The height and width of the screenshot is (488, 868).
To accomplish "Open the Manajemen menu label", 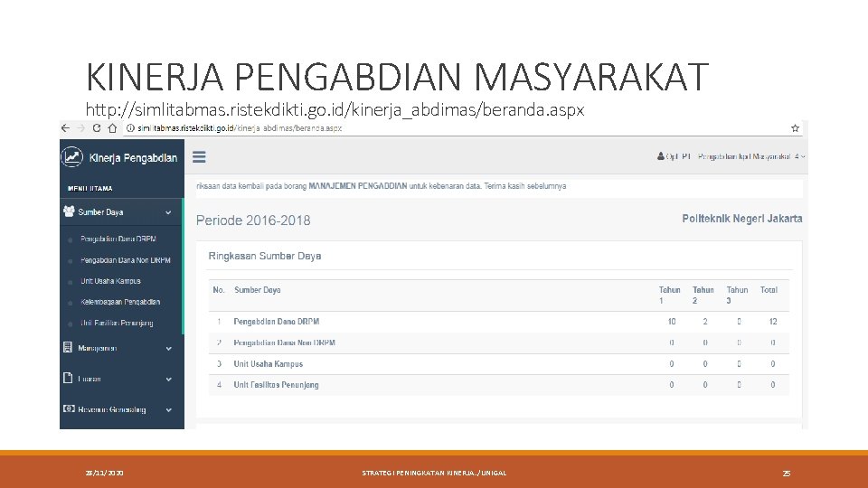I will click(x=97, y=349).
